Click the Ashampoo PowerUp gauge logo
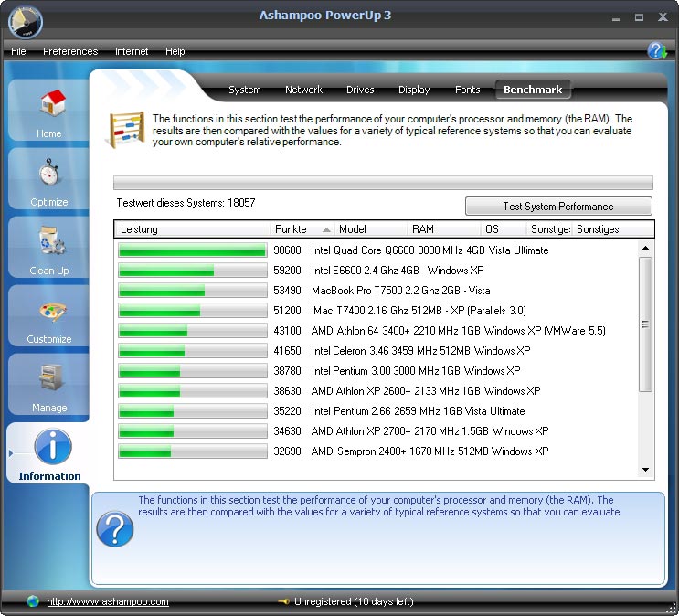 point(26,22)
